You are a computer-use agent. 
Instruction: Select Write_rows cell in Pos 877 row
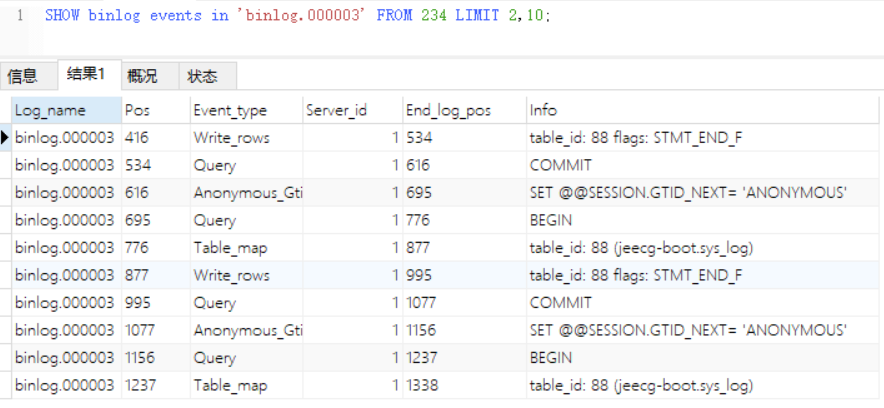(246, 275)
